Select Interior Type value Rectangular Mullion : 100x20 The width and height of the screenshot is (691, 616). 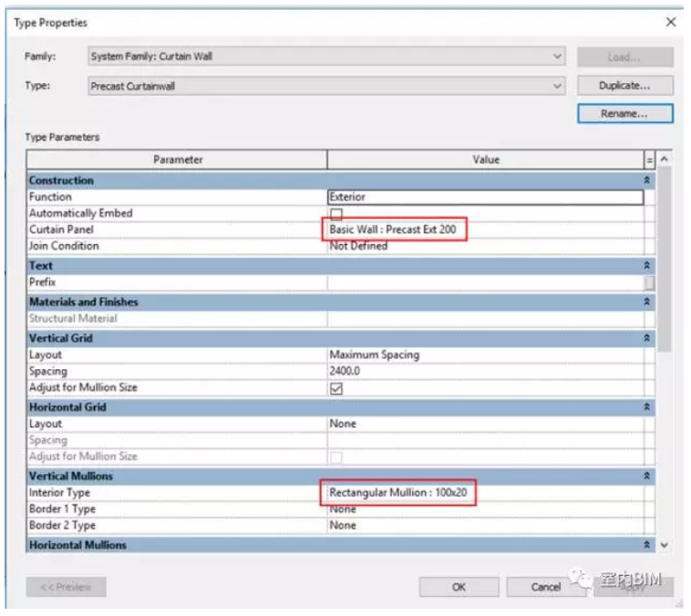(x=486, y=493)
